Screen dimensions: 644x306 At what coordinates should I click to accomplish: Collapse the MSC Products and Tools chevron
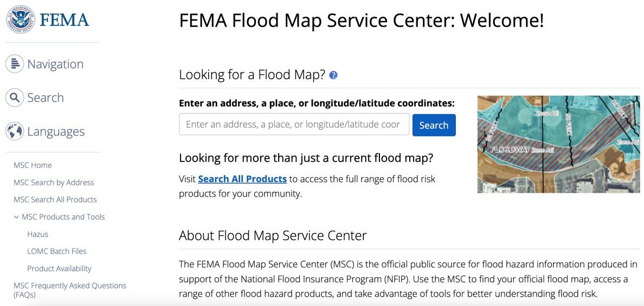(x=16, y=217)
